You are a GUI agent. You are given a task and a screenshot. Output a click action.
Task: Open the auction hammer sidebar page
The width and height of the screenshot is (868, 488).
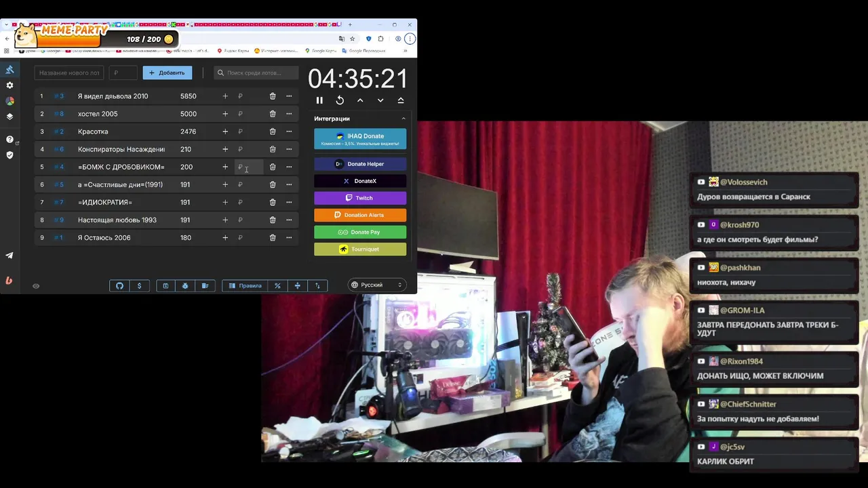point(9,70)
